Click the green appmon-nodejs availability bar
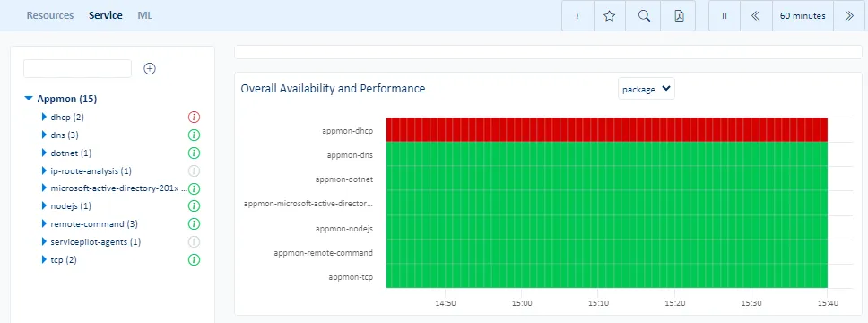This screenshot has width=868, height=323. click(x=607, y=227)
